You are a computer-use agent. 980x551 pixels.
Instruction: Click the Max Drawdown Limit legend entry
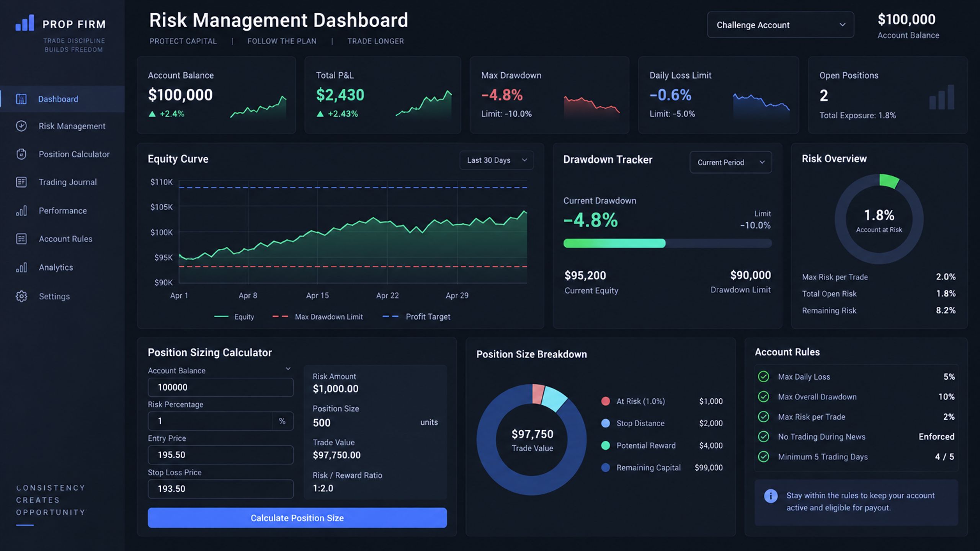tap(317, 317)
